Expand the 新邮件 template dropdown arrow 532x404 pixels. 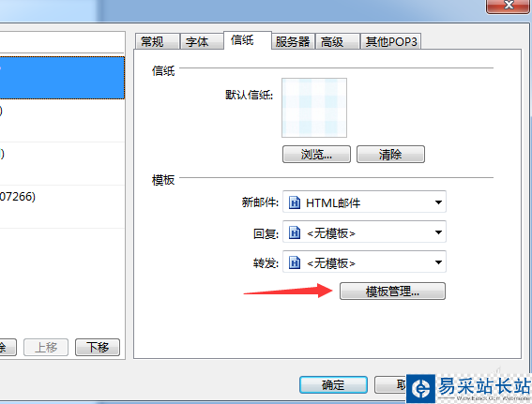click(x=438, y=202)
